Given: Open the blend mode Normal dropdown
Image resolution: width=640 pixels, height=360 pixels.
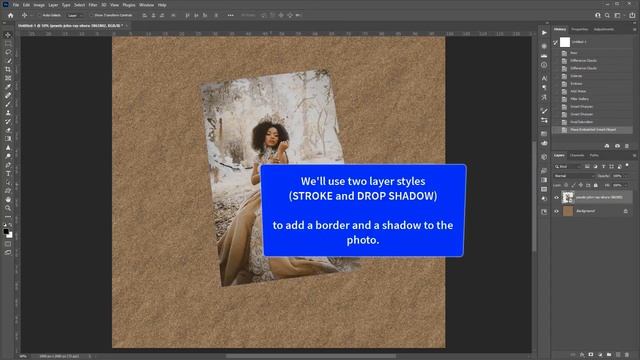Looking at the screenshot, I should pyautogui.click(x=574, y=176).
